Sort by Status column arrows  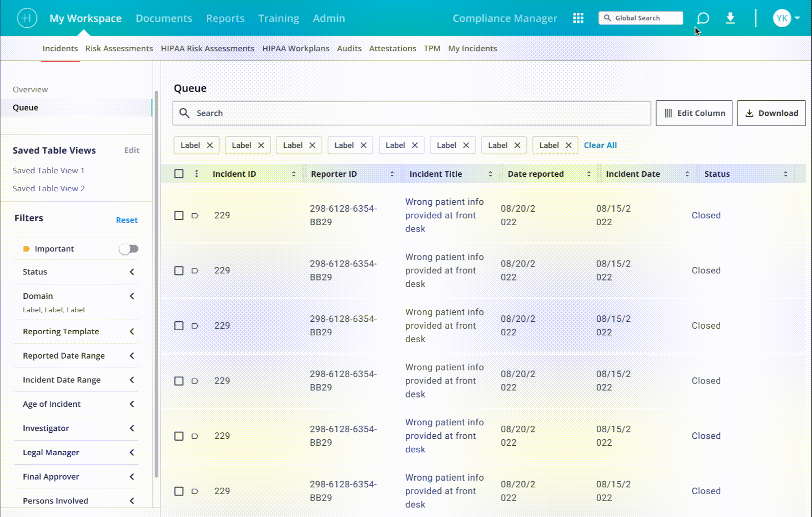[786, 174]
